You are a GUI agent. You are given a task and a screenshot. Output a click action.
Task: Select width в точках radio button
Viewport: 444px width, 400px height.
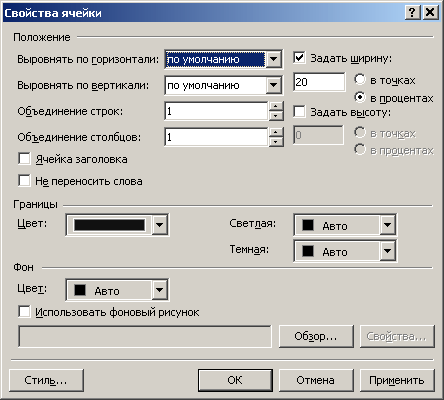pyautogui.click(x=360, y=80)
